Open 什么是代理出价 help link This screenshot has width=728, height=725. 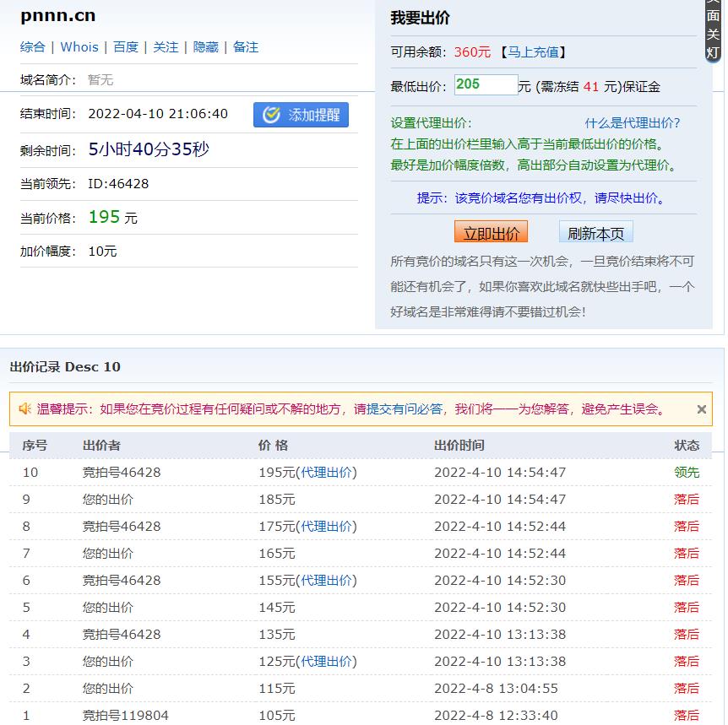[632, 123]
